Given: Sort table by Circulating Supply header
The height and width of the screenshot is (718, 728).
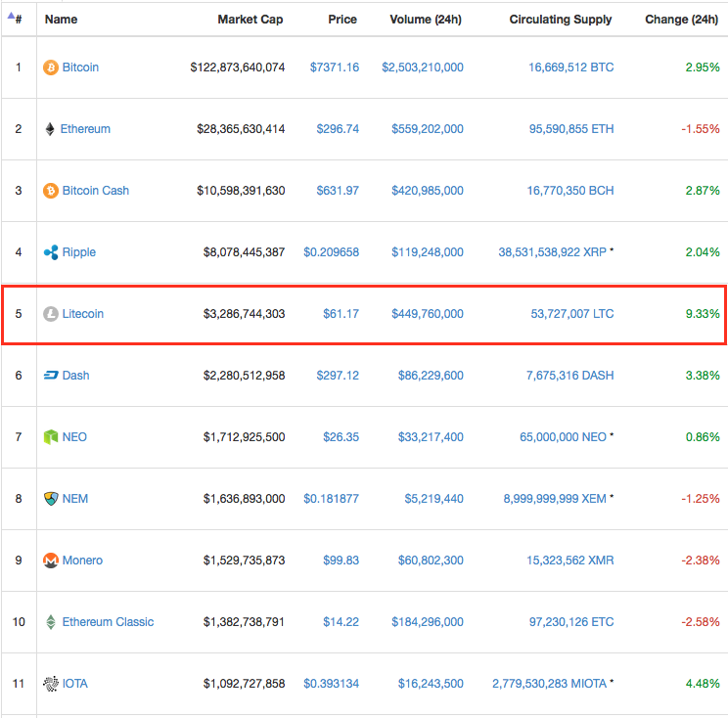Looking at the screenshot, I should (x=561, y=20).
